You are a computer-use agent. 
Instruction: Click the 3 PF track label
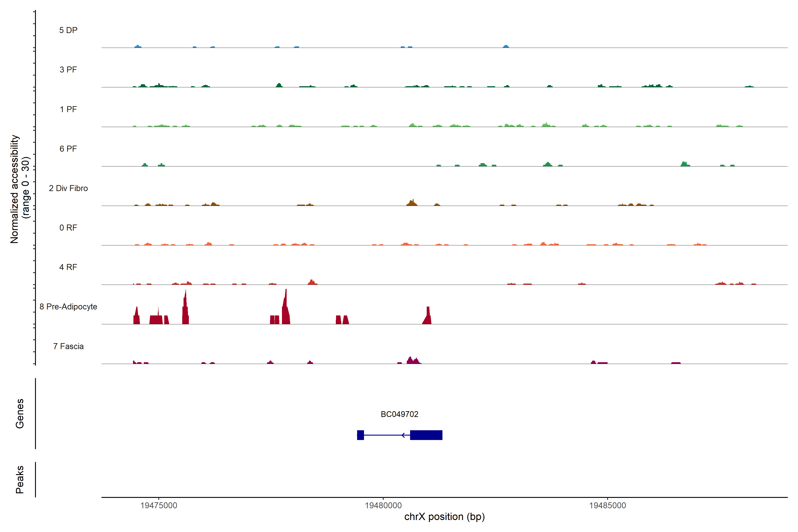(x=68, y=70)
